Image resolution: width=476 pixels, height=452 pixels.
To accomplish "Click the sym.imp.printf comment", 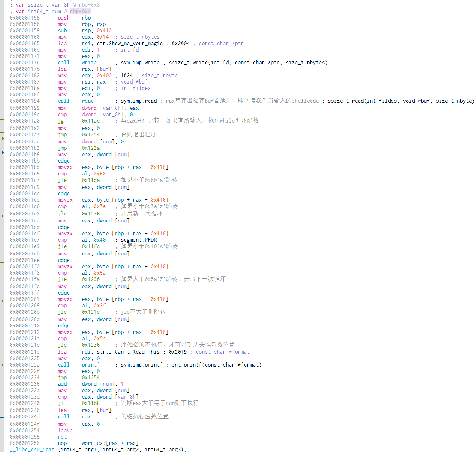I will [x=141, y=365].
